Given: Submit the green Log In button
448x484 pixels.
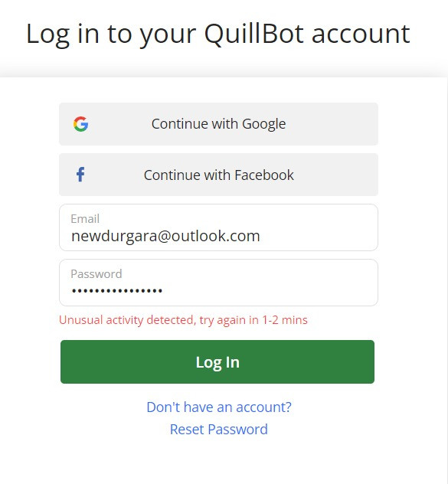Looking at the screenshot, I should click(x=217, y=361).
